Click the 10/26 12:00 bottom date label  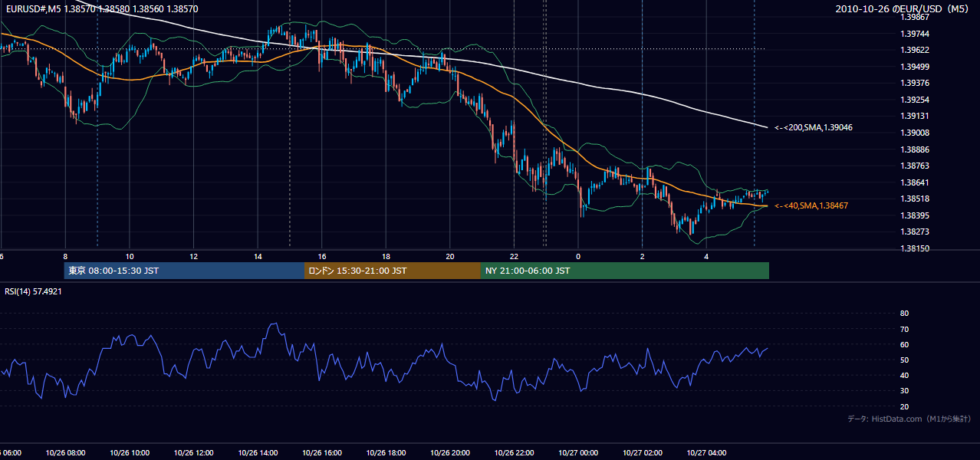tap(194, 453)
